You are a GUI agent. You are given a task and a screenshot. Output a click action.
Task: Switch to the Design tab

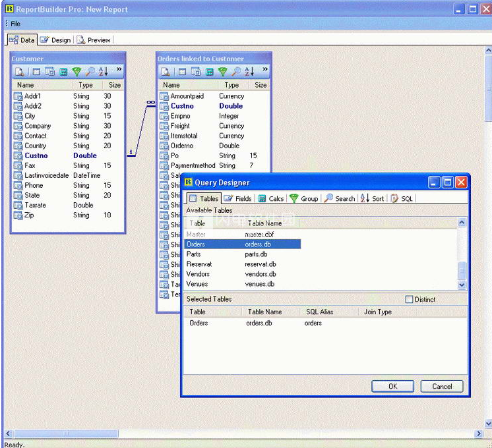tap(55, 40)
